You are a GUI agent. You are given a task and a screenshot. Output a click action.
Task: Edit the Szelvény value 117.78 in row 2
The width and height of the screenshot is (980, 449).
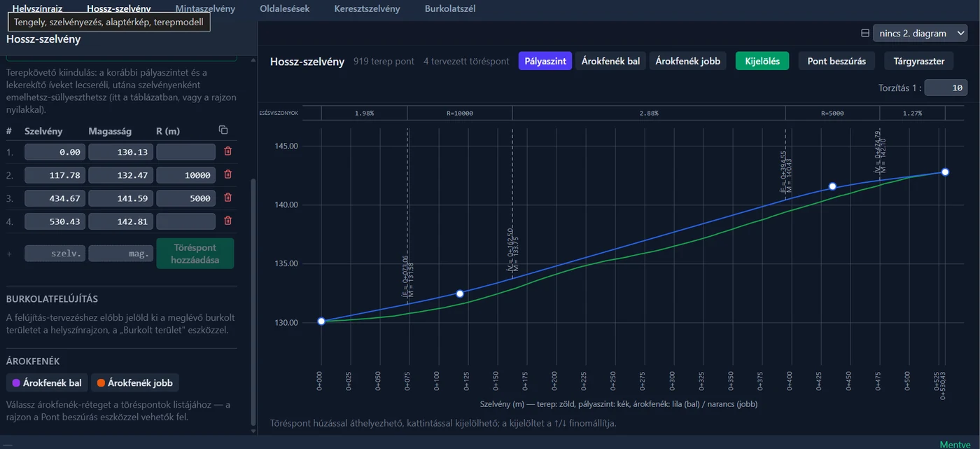click(x=55, y=175)
